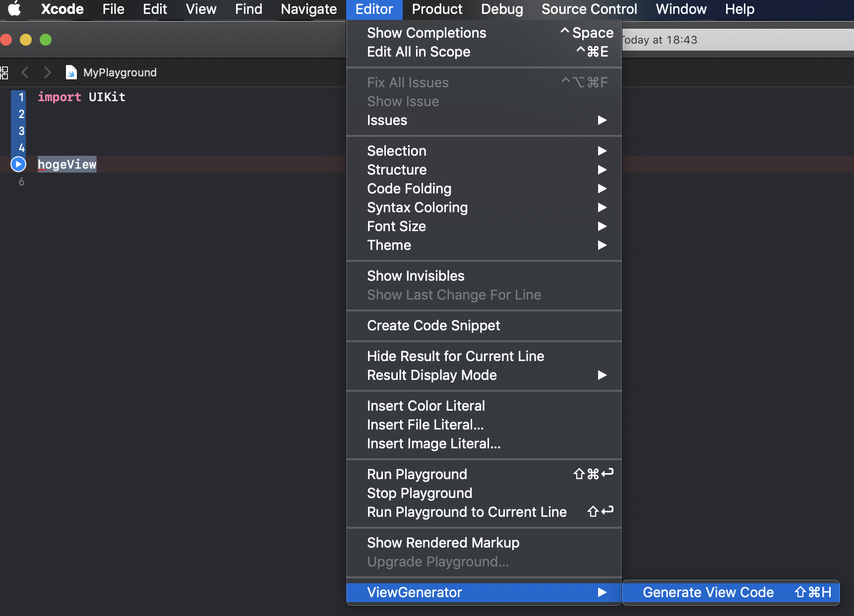Open the Debug menu
854x616 pixels.
[502, 9]
